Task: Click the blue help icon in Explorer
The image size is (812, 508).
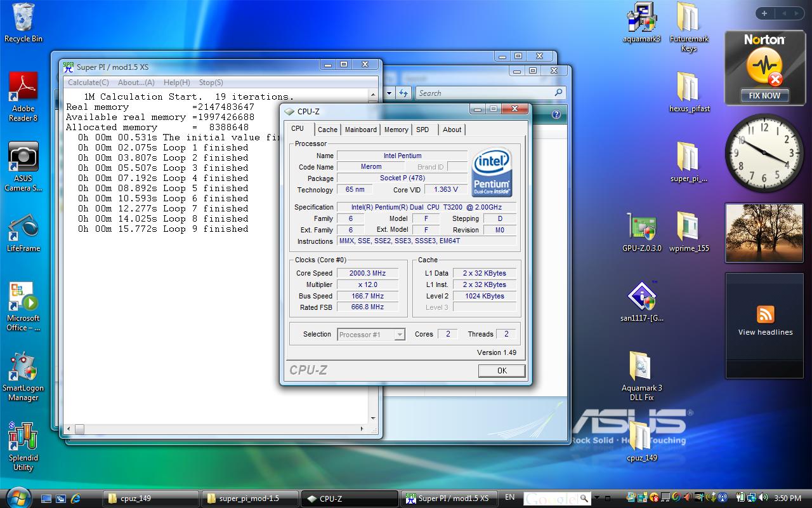Action: pos(556,115)
